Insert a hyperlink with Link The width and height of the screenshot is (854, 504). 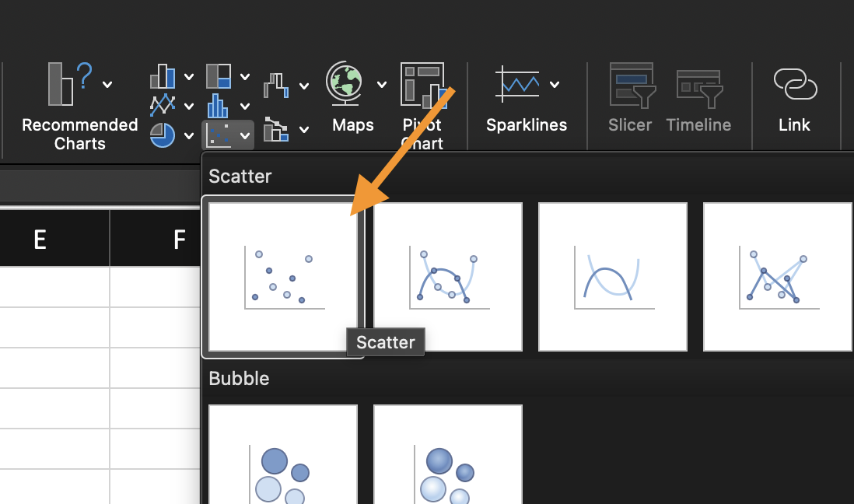tap(794, 101)
